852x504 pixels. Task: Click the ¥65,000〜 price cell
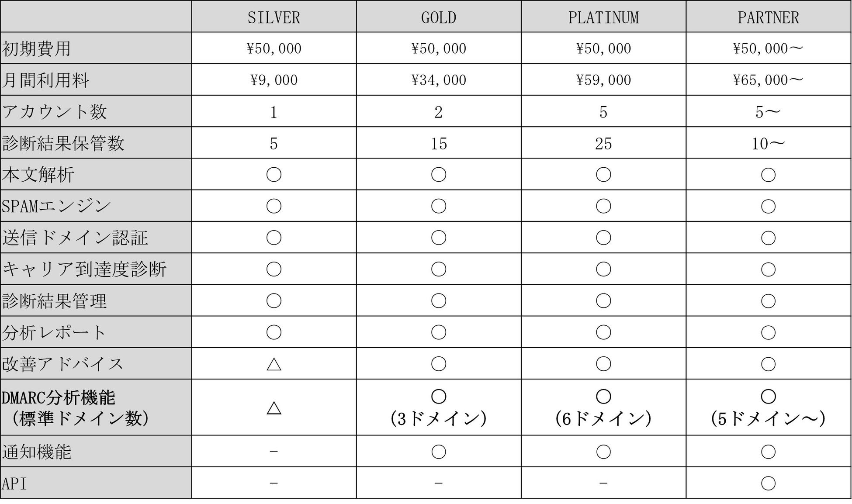(768, 80)
